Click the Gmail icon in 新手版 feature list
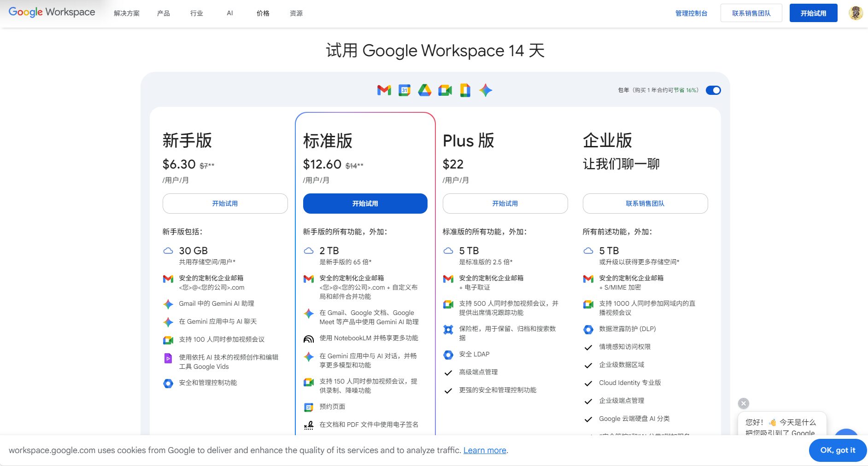868x466 pixels. (168, 279)
